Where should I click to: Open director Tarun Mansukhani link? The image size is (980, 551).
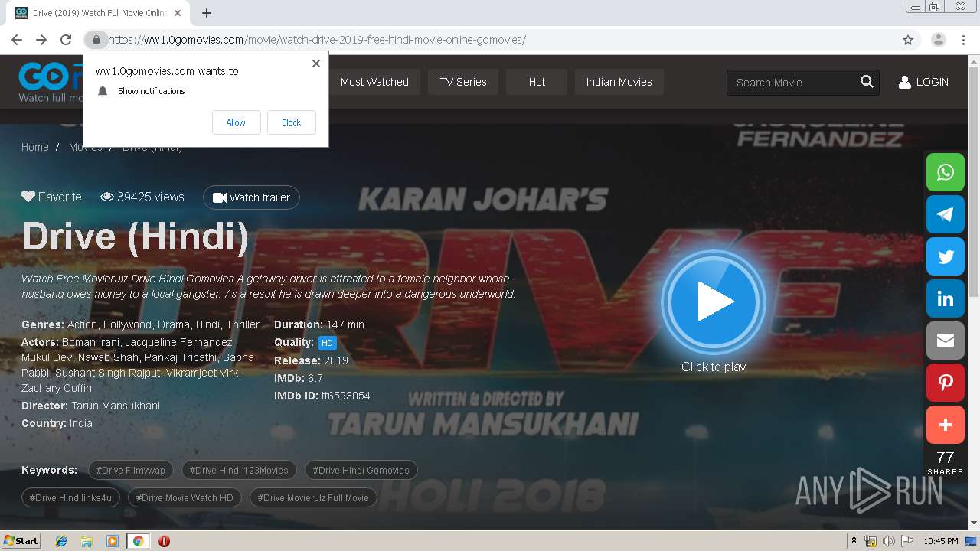tap(116, 406)
